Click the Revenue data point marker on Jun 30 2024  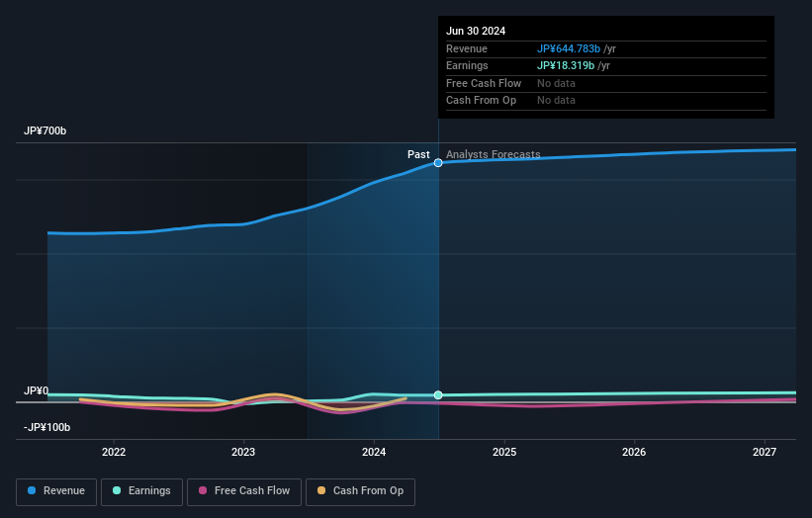(438, 163)
